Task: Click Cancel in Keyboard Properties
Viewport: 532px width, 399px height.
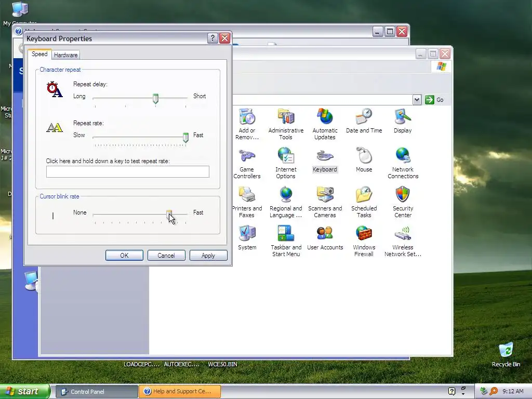Action: (x=166, y=256)
